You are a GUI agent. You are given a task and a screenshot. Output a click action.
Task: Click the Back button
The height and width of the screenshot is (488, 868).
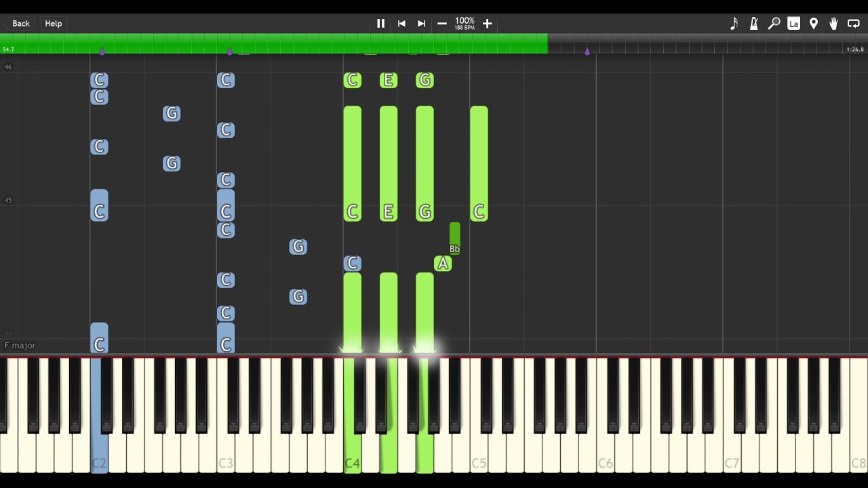tap(21, 24)
